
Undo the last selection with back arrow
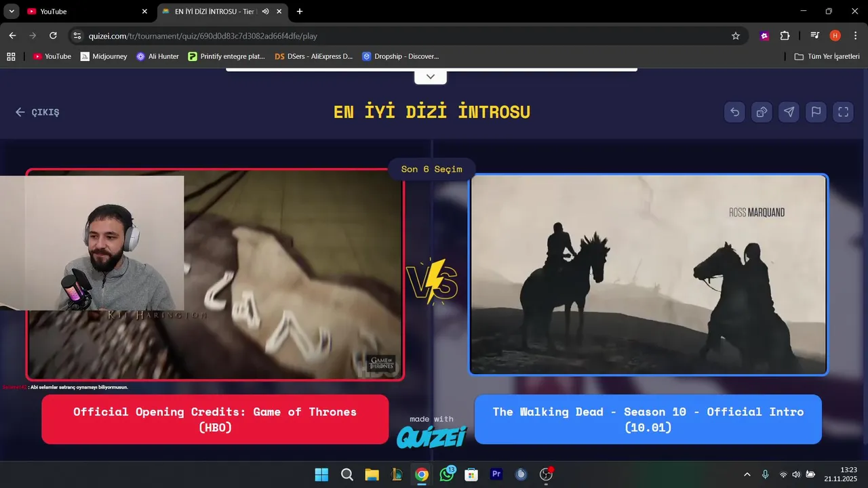point(734,113)
